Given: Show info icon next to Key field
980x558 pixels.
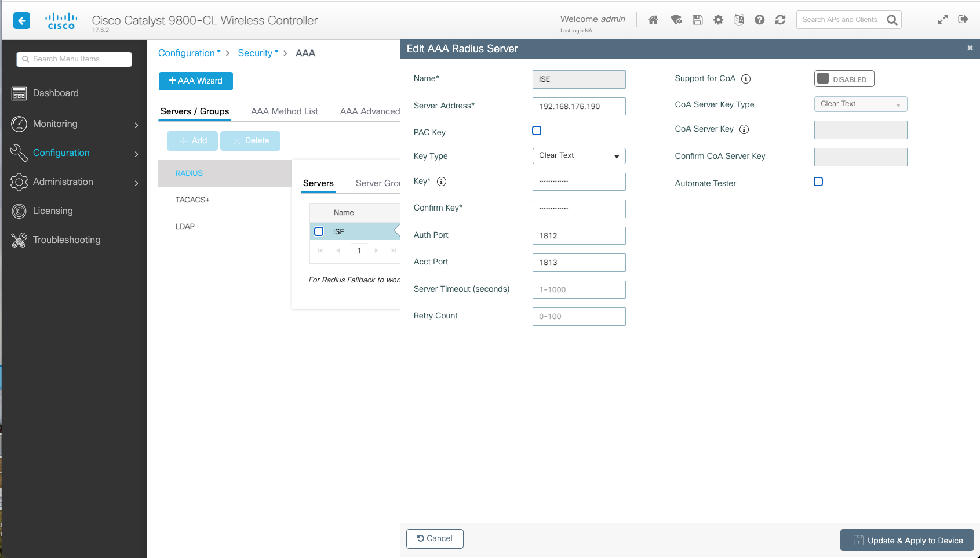Looking at the screenshot, I should pos(442,182).
